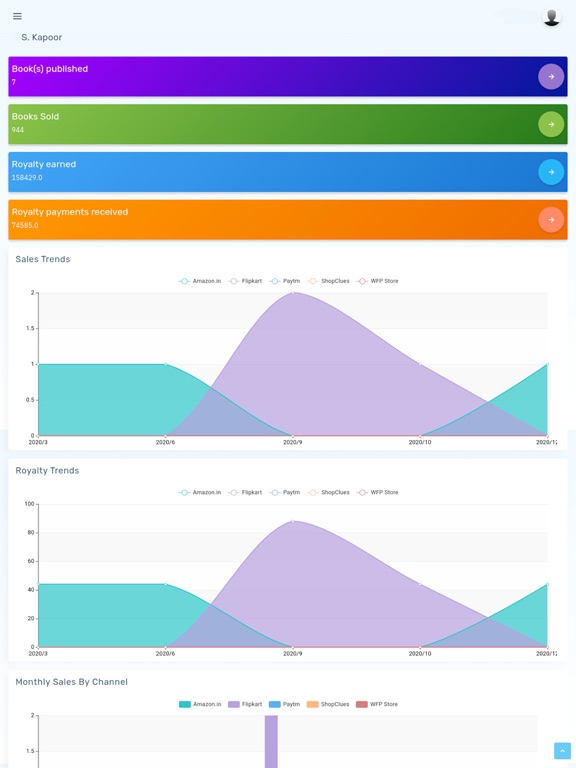Toggle Paytm in Monthly Sales By Channel legend
The width and height of the screenshot is (576, 768).
[x=285, y=704]
